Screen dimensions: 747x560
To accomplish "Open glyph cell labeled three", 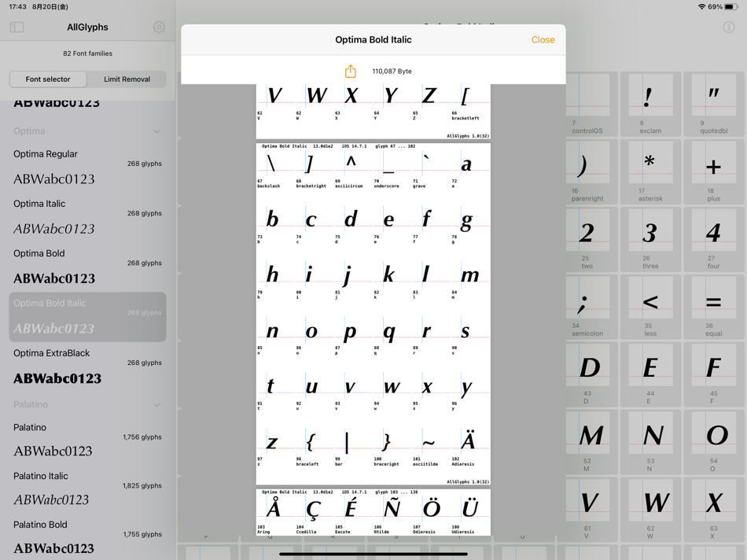I will (x=650, y=240).
